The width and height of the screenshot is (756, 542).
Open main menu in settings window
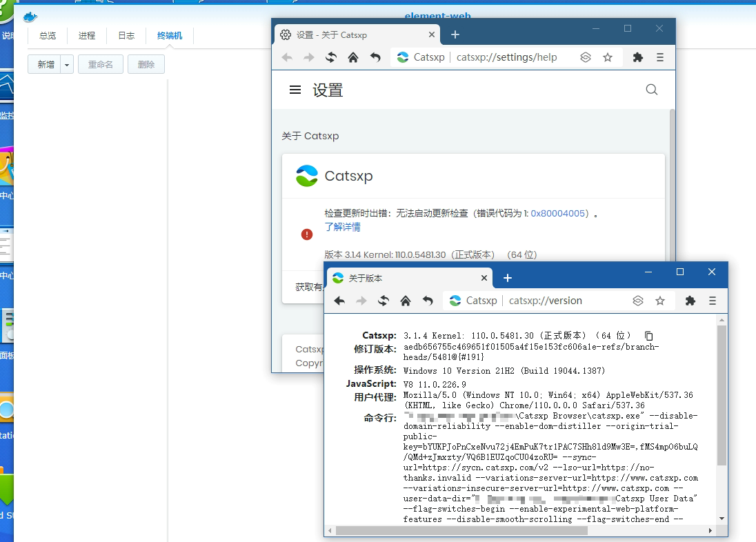point(660,57)
